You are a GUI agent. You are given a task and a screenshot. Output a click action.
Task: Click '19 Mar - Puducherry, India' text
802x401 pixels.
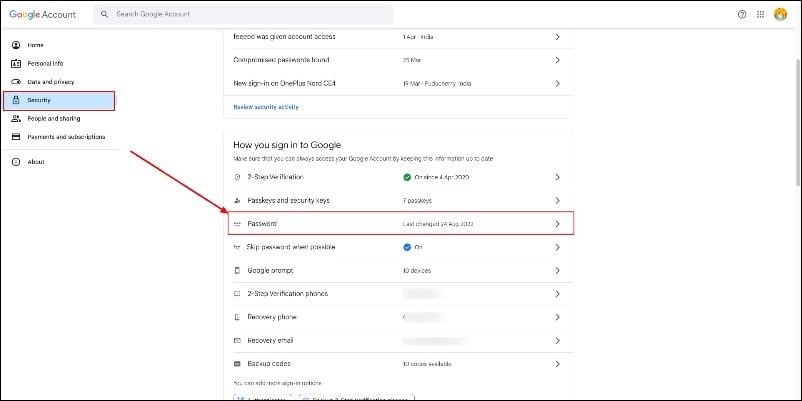(x=437, y=83)
